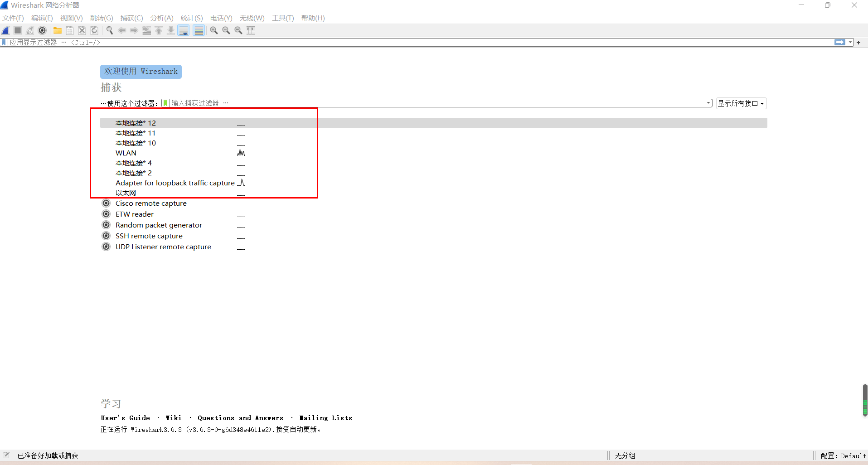Open the 帮助(H) menu
The image size is (868, 465).
point(313,18)
